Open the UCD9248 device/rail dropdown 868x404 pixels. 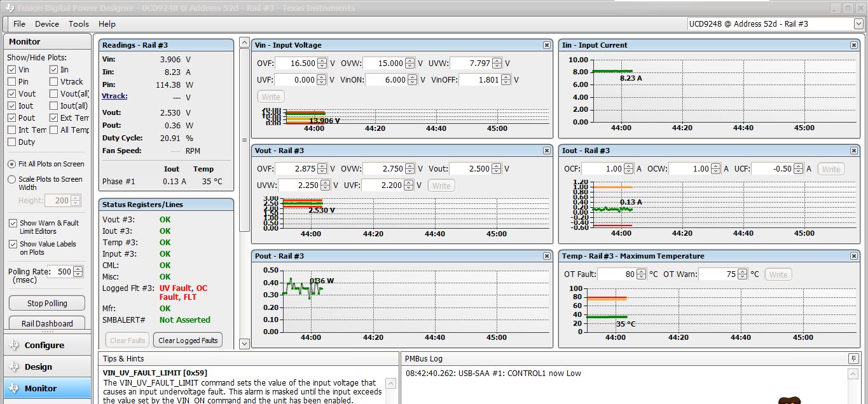(858, 24)
